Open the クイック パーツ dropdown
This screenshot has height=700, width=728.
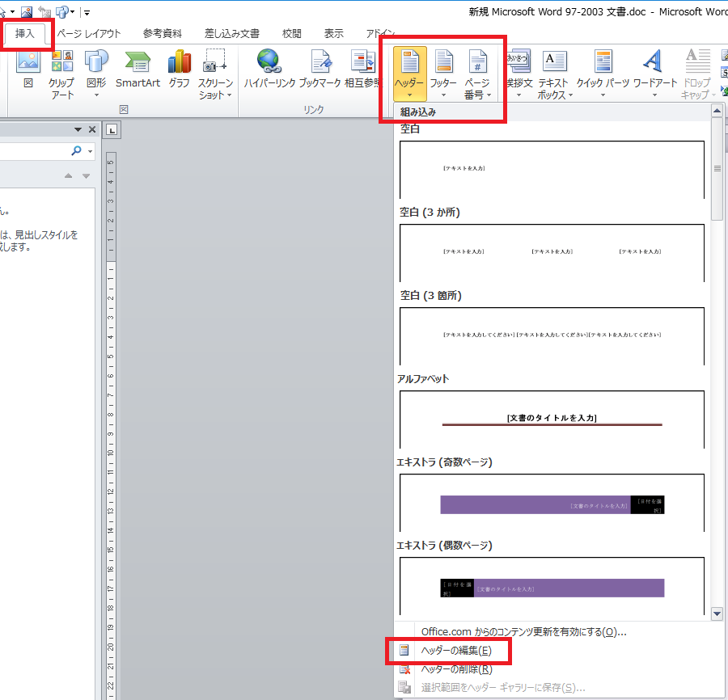(x=603, y=74)
